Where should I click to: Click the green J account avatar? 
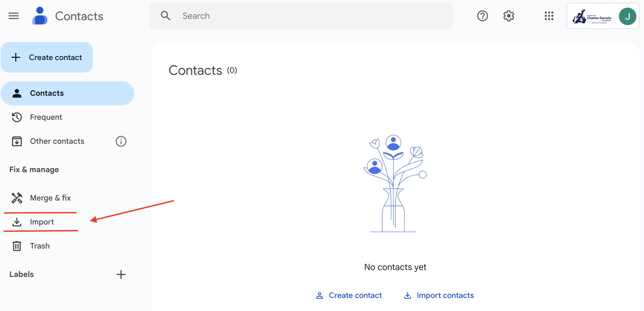coord(627,16)
